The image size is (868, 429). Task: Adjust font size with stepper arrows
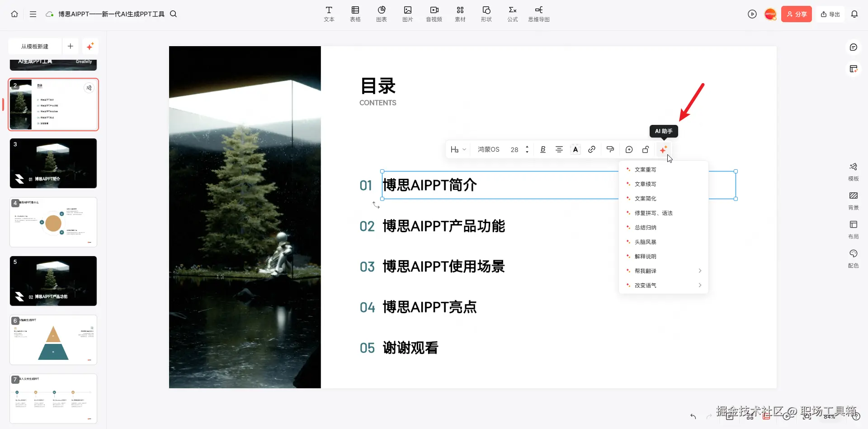tap(527, 149)
